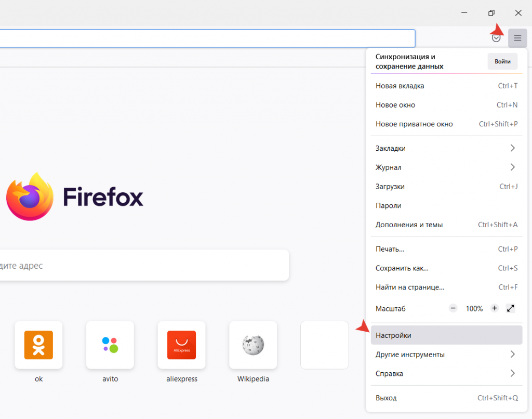Viewport: 532px width, 419px height.
Task: Expand the Справка submenu arrow
Action: pos(512,373)
